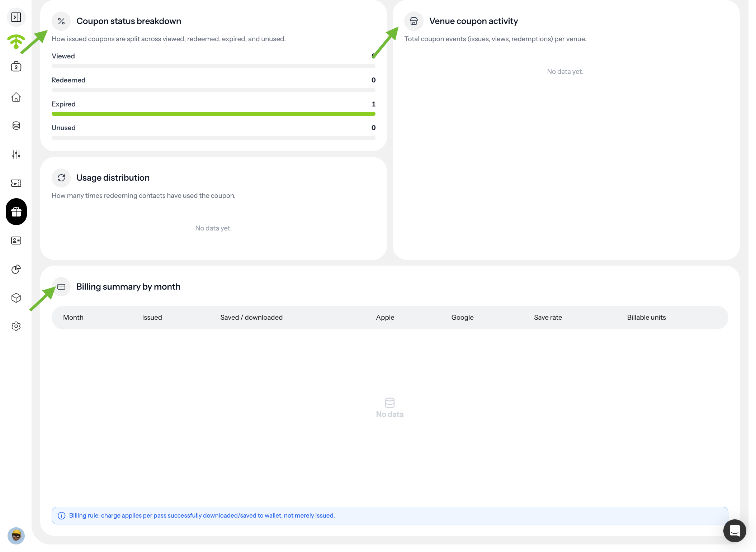Click the Viewed label in coupon breakdown
The width and height of the screenshot is (756, 552).
point(63,56)
